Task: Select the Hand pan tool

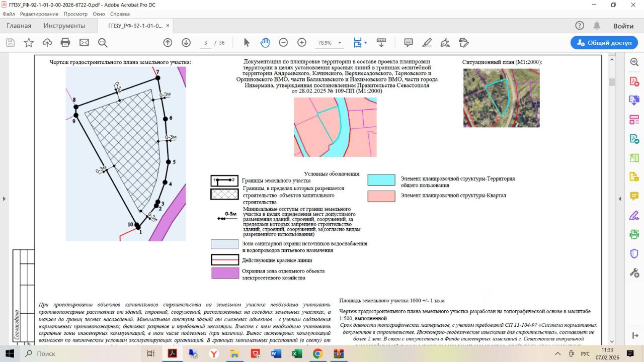Action: [x=265, y=43]
